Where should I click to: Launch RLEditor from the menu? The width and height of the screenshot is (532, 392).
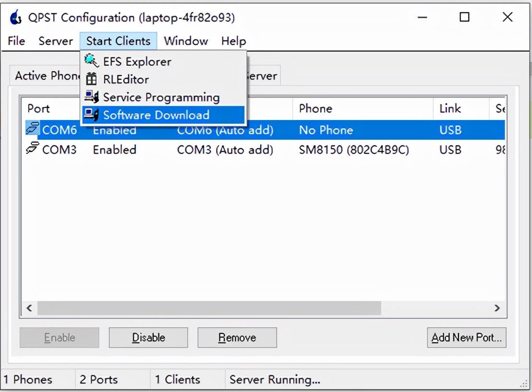163,79
